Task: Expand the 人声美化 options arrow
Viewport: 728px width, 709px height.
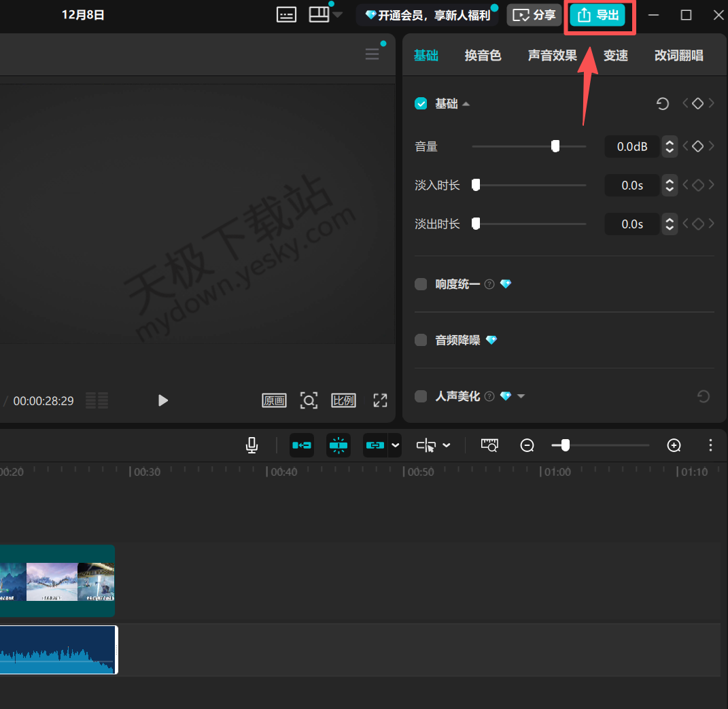Action: coord(522,396)
